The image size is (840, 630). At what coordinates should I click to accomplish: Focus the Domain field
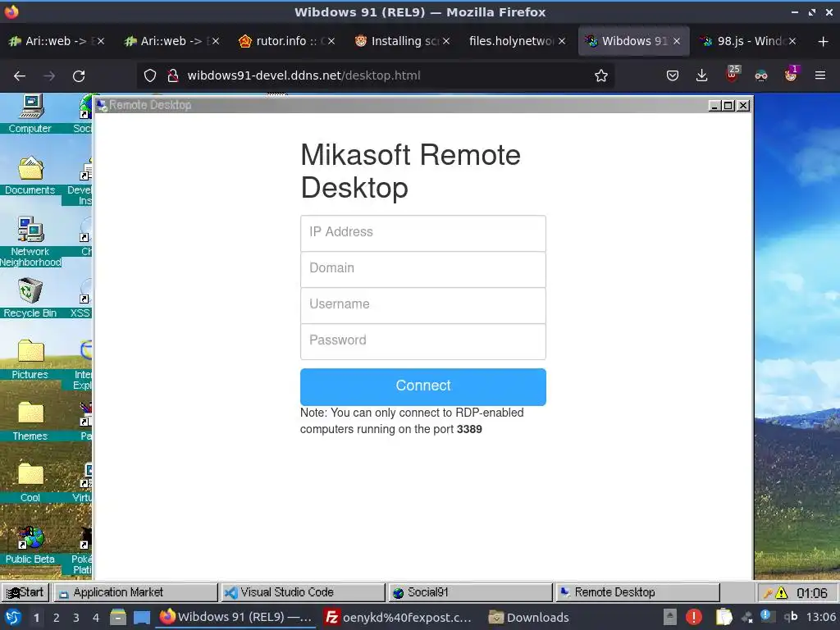423,269
